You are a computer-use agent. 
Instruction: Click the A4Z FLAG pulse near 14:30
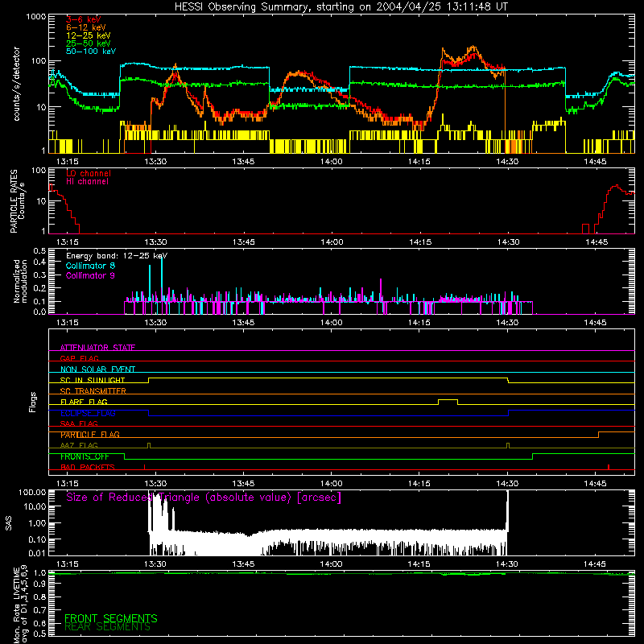coord(508,446)
